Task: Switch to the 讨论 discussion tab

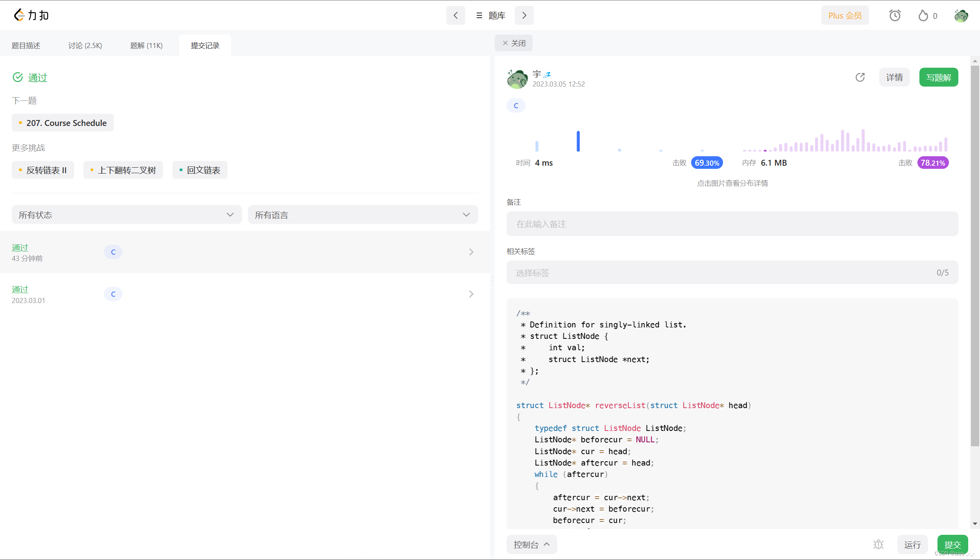Action: (84, 45)
